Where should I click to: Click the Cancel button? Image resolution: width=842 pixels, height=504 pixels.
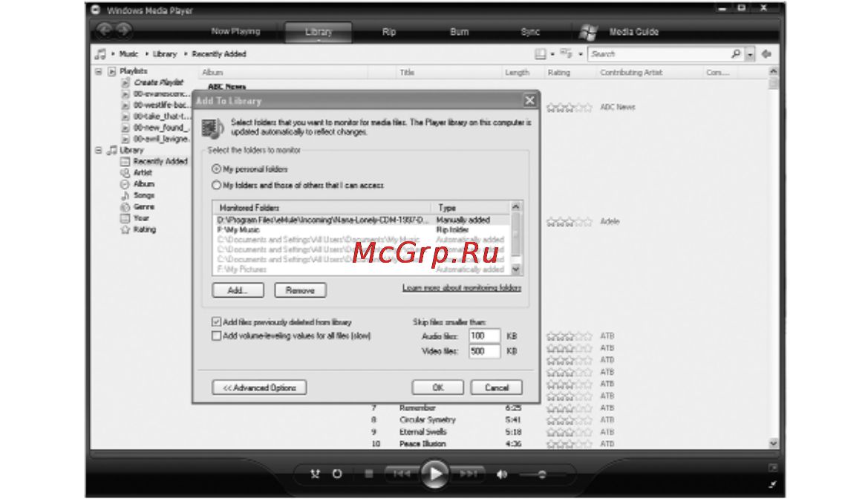coord(497,387)
